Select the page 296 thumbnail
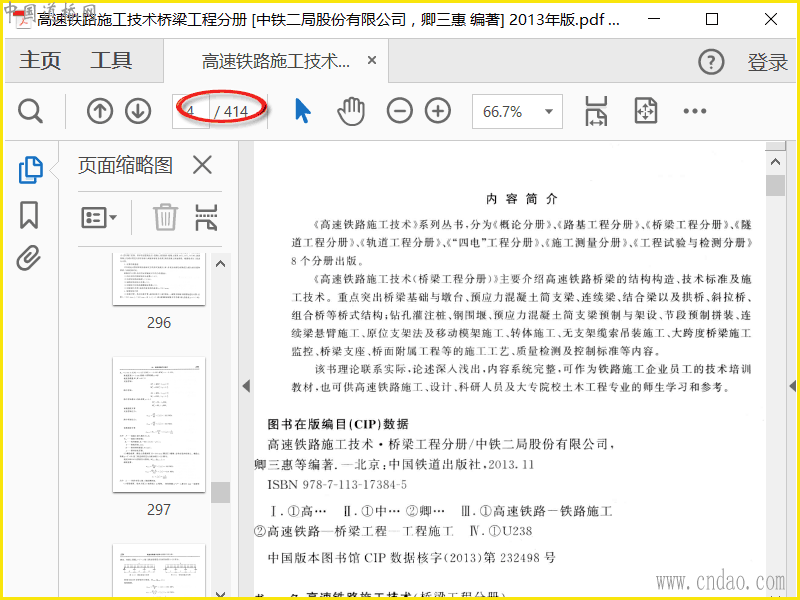Image resolution: width=800 pixels, height=600 pixels. (x=159, y=279)
